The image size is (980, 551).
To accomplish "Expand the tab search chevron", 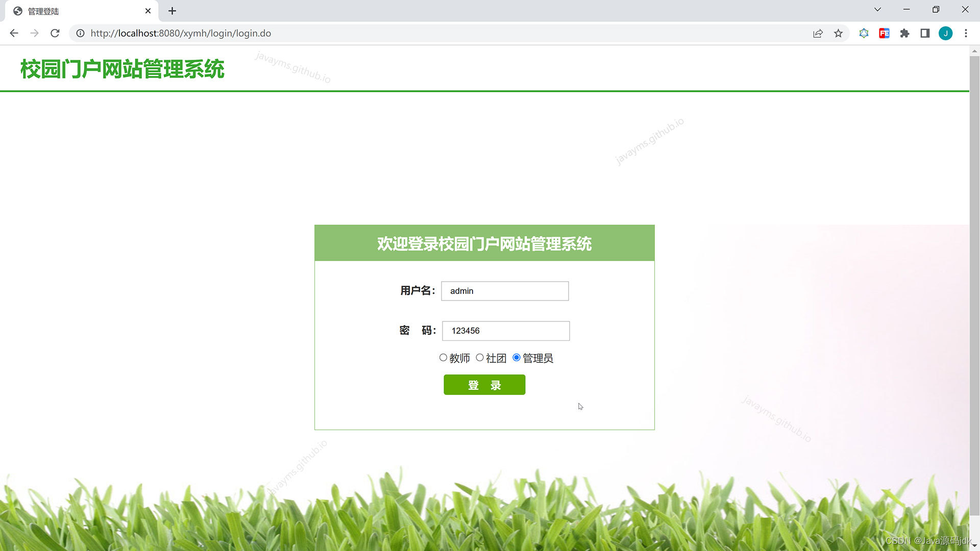I will click(877, 10).
